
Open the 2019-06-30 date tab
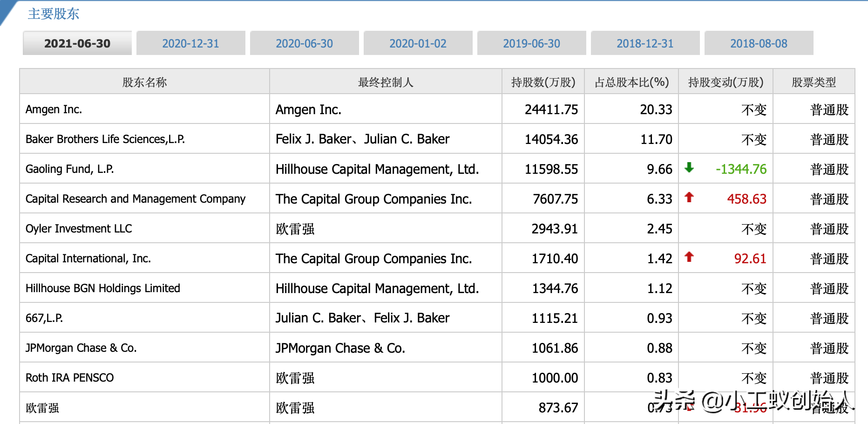point(532,43)
